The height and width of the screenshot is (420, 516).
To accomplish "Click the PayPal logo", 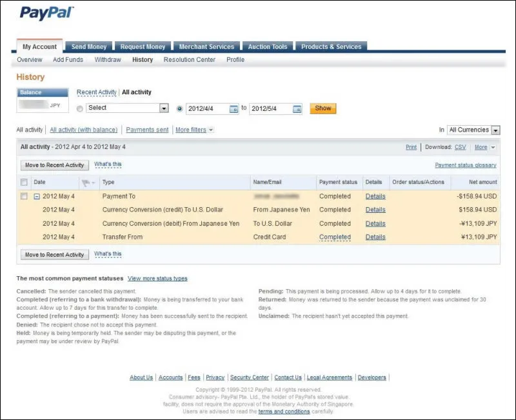I will (46, 13).
